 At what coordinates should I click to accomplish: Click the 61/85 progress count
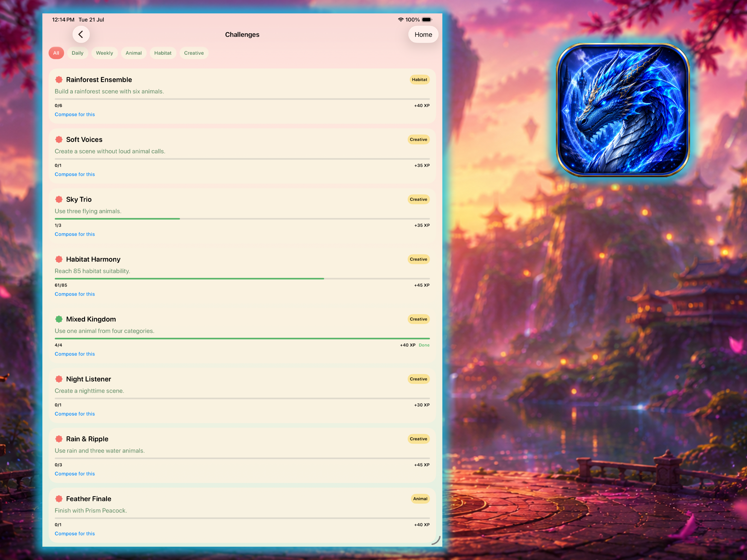61,285
